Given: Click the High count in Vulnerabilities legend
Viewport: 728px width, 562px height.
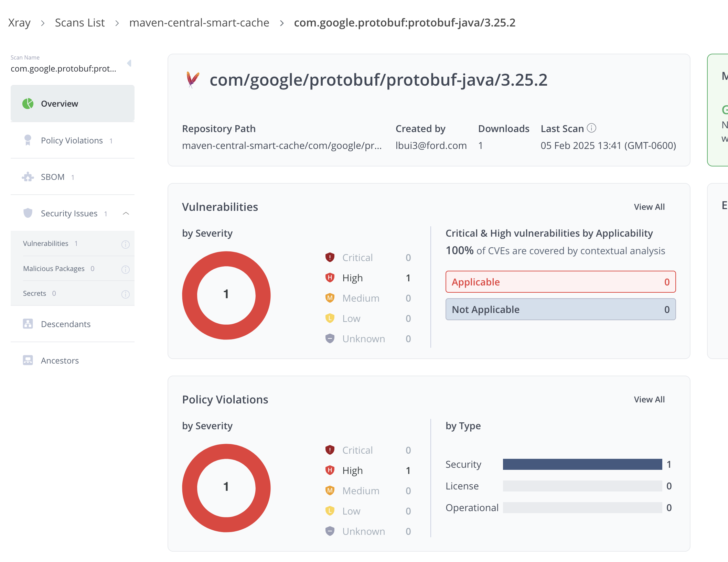Looking at the screenshot, I should click(408, 278).
